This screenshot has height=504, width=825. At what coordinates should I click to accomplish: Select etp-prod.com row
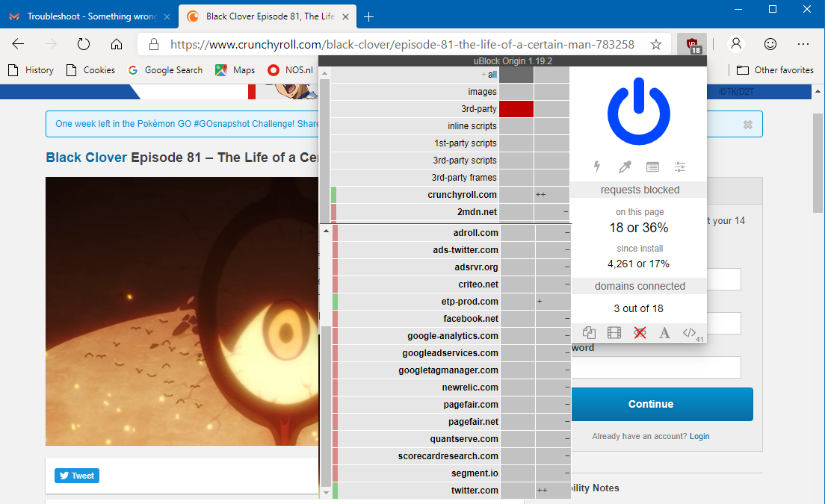tap(415, 301)
